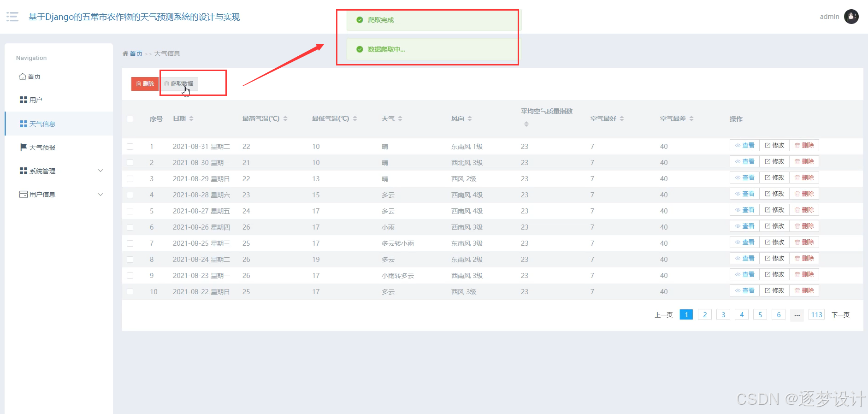
Task: Click the home icon in the breadcrumb
Action: [125, 53]
